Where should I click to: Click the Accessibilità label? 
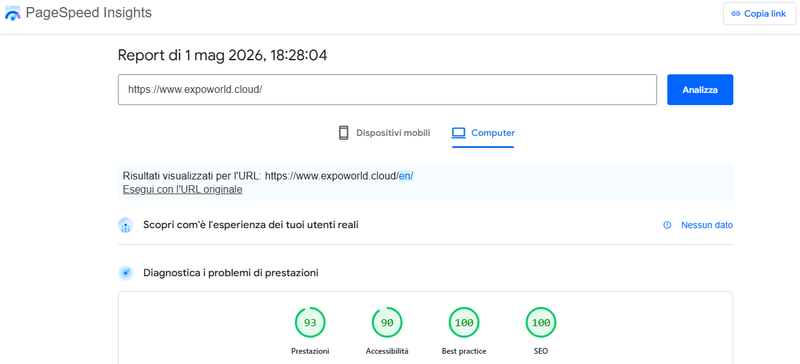coord(387,351)
